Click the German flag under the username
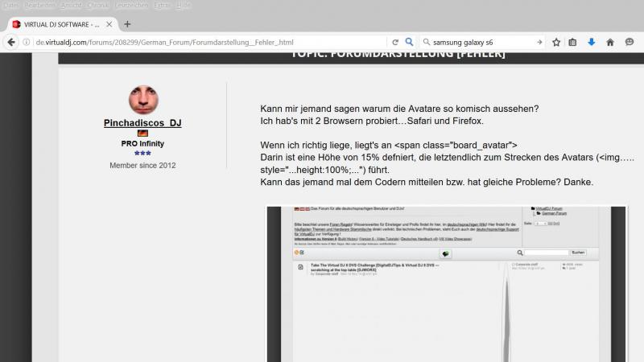Image resolution: width=644 pixels, height=362 pixels. click(x=142, y=133)
